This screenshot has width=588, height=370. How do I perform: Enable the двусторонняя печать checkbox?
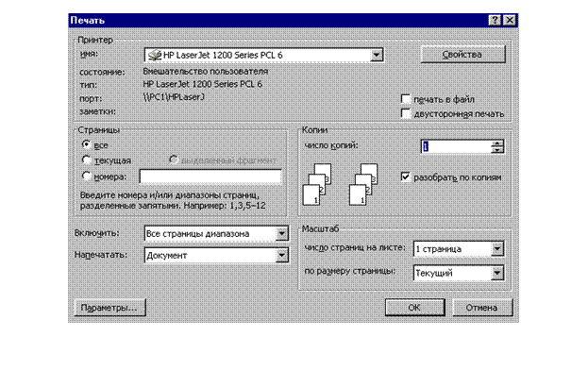pyautogui.click(x=406, y=113)
